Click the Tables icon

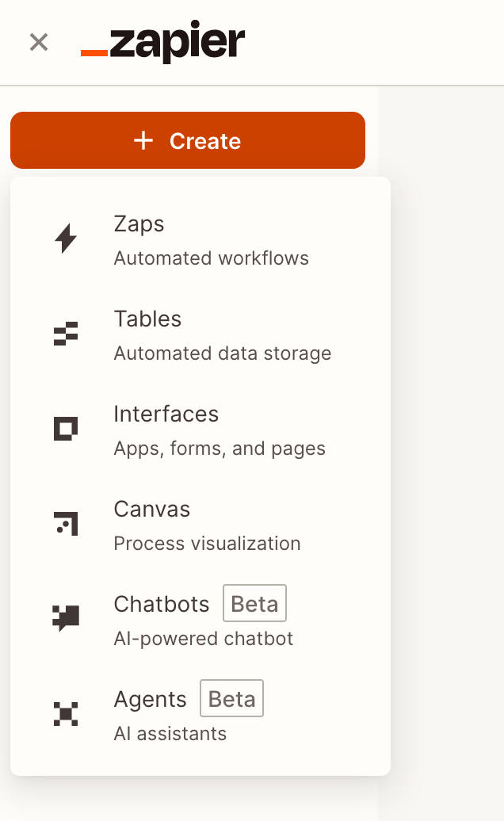pos(66,334)
